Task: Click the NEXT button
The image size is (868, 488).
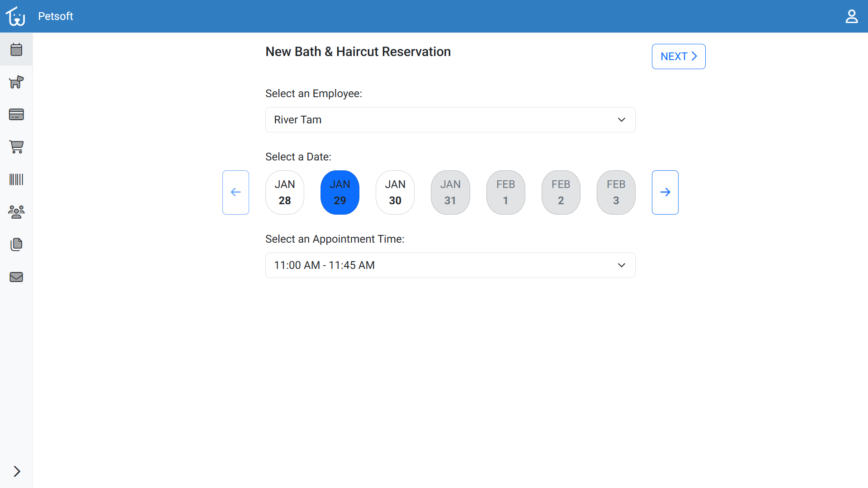Action: [x=679, y=56]
